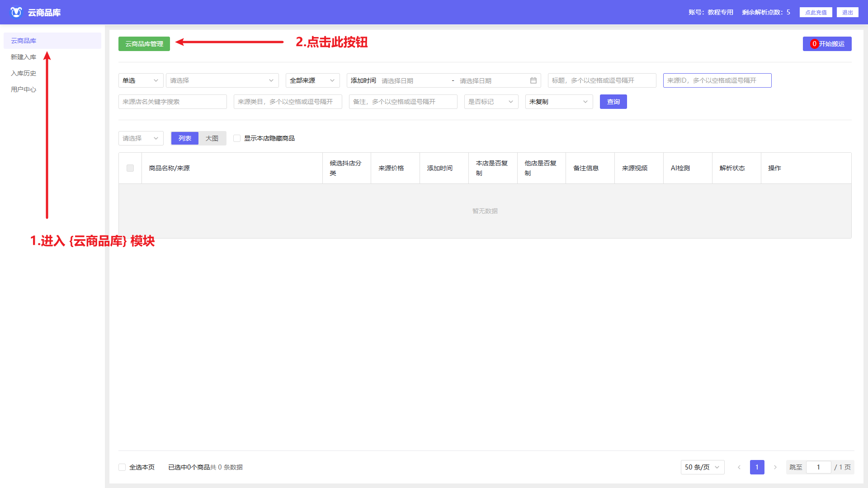
Task: Switch to 大图 view tab
Action: pos(212,138)
